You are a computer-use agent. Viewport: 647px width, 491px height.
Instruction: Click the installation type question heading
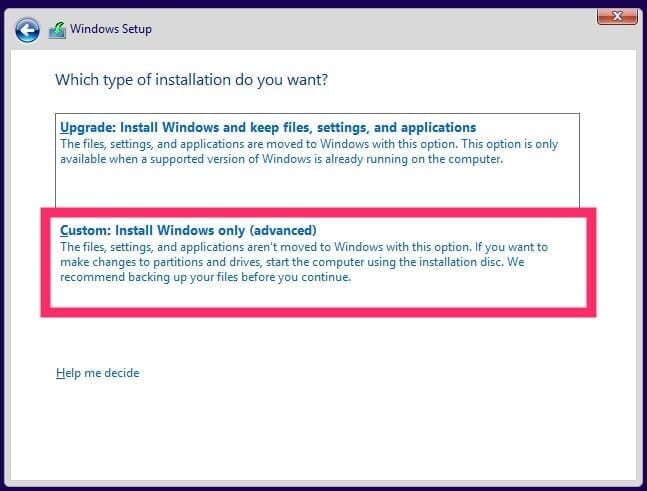click(189, 79)
